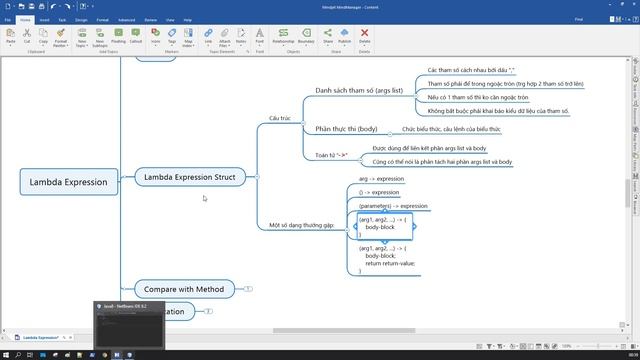Click the Cut scissors icon

tap(27, 33)
